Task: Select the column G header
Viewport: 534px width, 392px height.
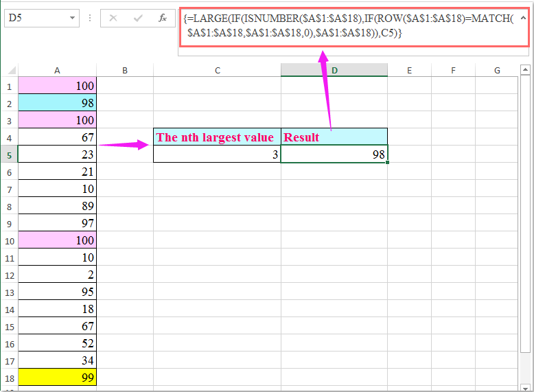Action: coord(496,70)
